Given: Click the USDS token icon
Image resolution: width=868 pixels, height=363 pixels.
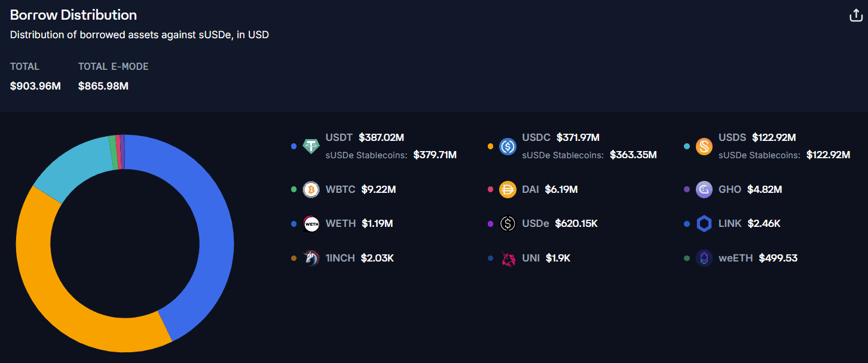Looking at the screenshot, I should pos(704,146).
